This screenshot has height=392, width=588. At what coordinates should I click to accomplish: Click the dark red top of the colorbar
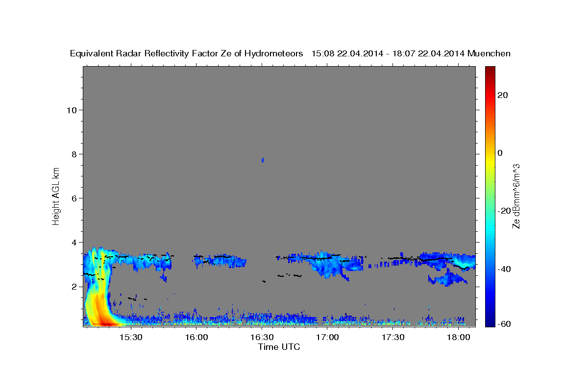pyautogui.click(x=490, y=70)
